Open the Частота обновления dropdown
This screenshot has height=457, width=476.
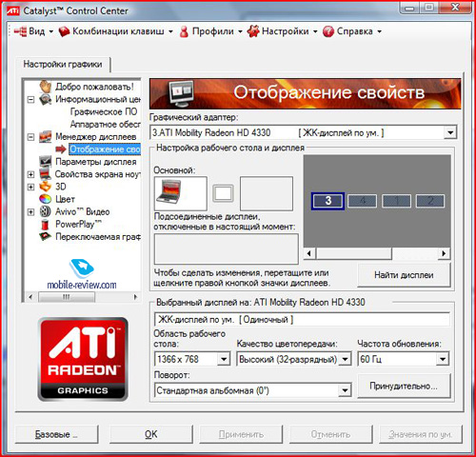point(443,359)
